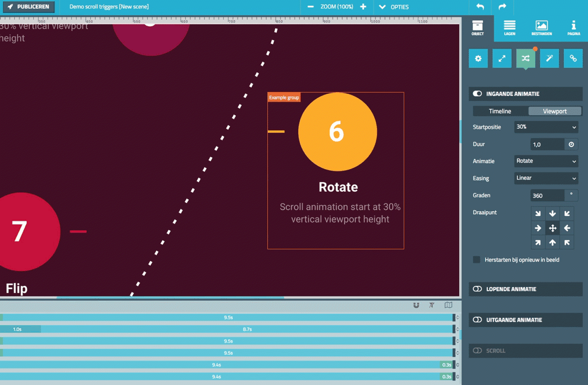This screenshot has height=385, width=588.
Task: Open the Opties menu
Action: [394, 7]
